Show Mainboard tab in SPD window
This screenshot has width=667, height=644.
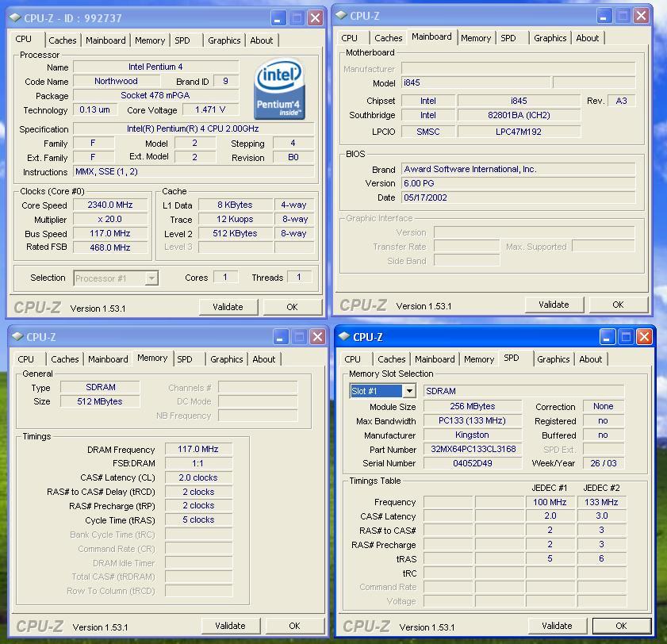(x=435, y=359)
